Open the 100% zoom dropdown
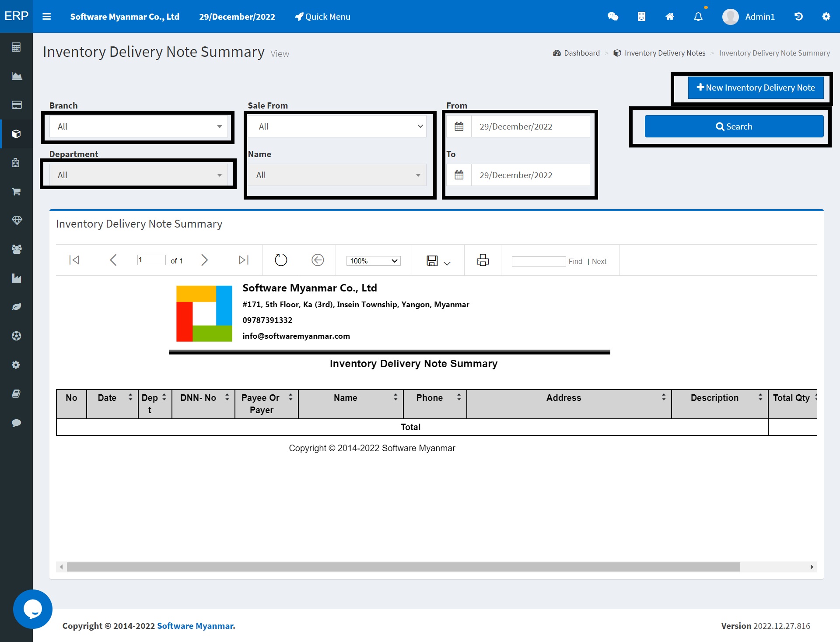Screen dimensions: 840x642 click(374, 261)
